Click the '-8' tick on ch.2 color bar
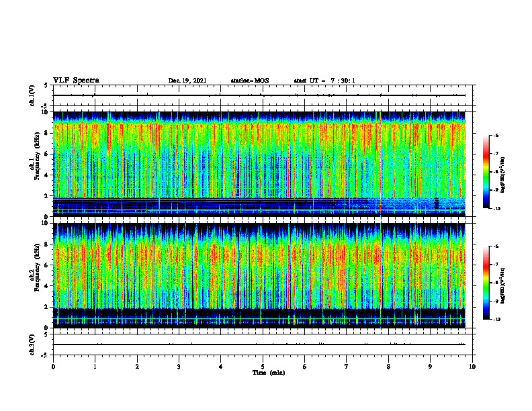 496,283
